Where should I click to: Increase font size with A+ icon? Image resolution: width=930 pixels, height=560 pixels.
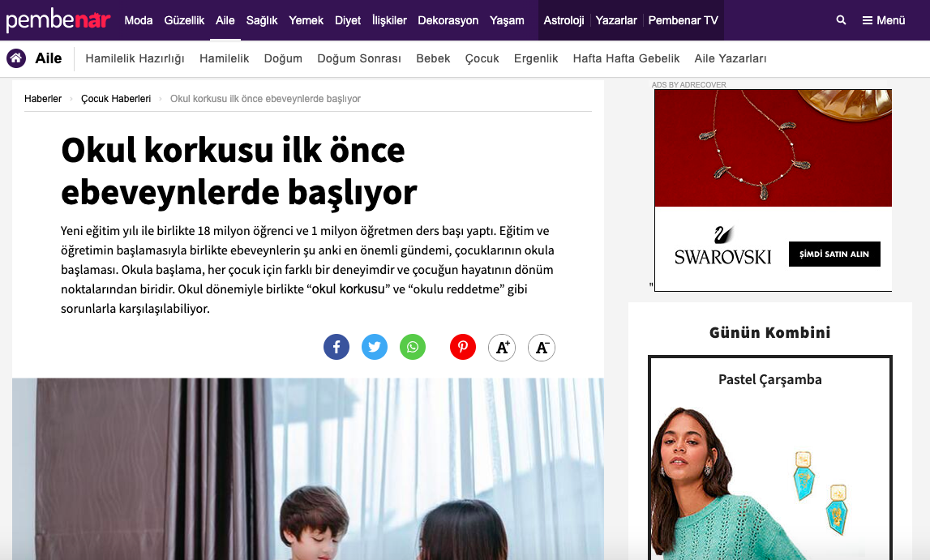click(502, 347)
